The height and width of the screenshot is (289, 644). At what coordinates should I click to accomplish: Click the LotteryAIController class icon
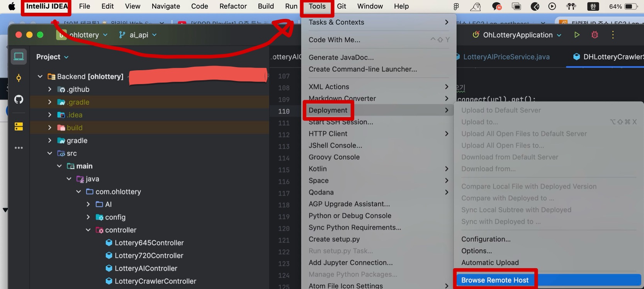pos(109,268)
